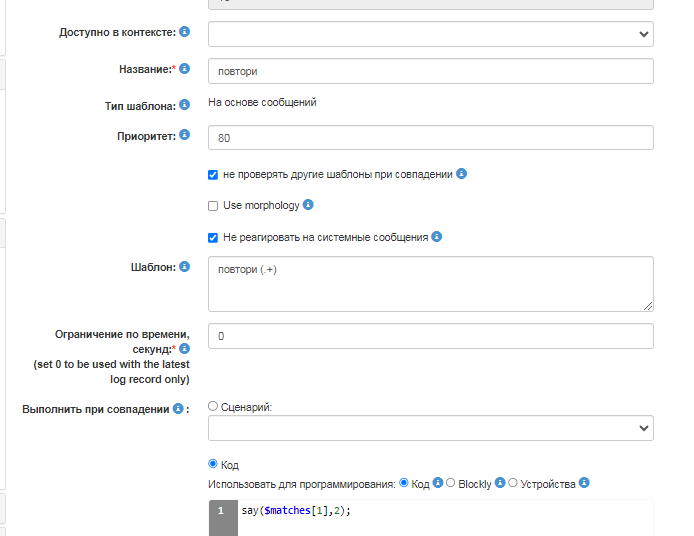Uncheck Не реагировать на системные сообщения

213,238
